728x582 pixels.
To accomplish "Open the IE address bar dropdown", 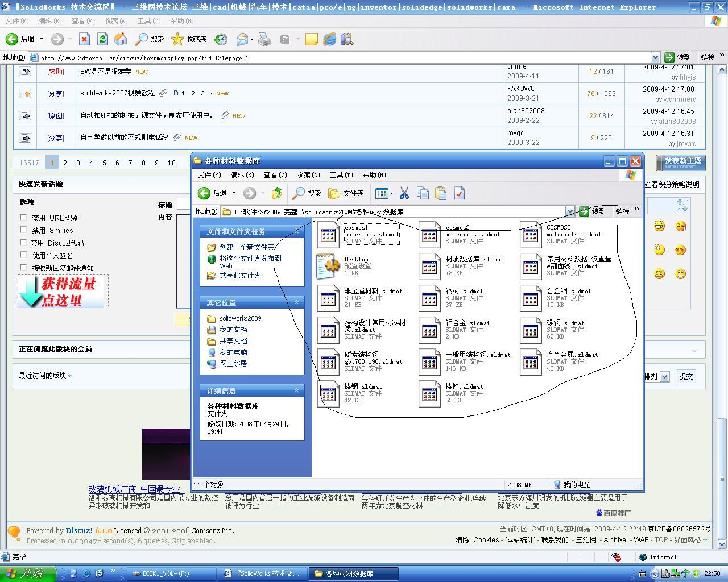I will coord(655,57).
